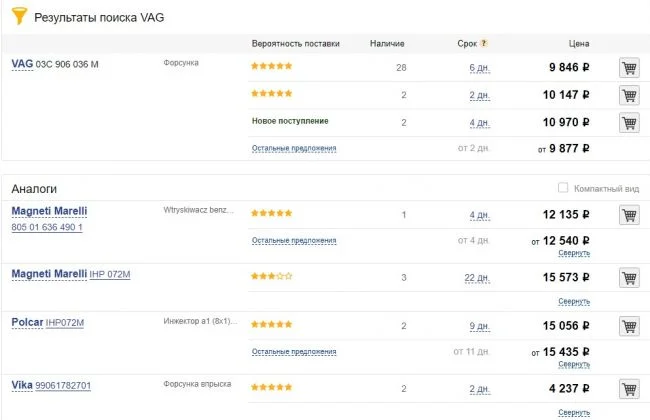Click the Polcar brand name link
Image resolution: width=650 pixels, height=420 pixels.
tap(27, 323)
